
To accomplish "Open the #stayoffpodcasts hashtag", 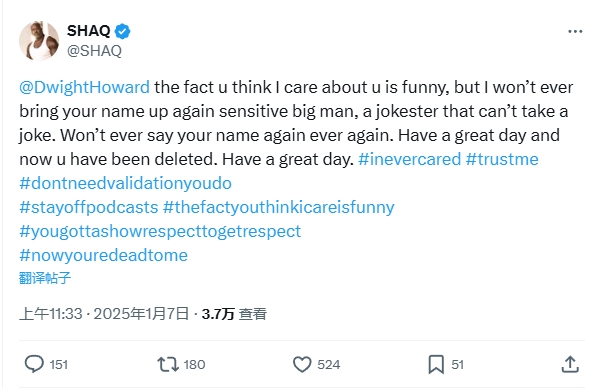I will point(89,207).
